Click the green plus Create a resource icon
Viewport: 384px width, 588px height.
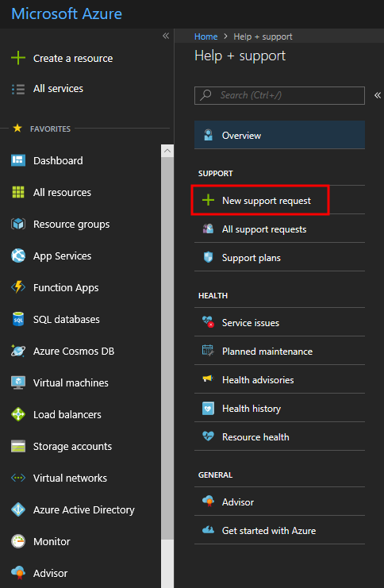pos(18,58)
